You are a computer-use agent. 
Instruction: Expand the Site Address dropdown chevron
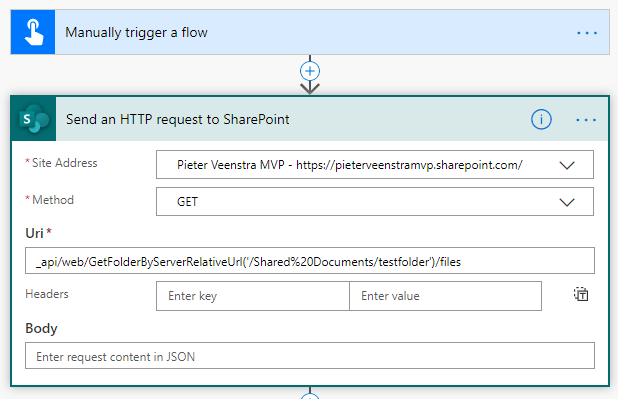click(567, 165)
